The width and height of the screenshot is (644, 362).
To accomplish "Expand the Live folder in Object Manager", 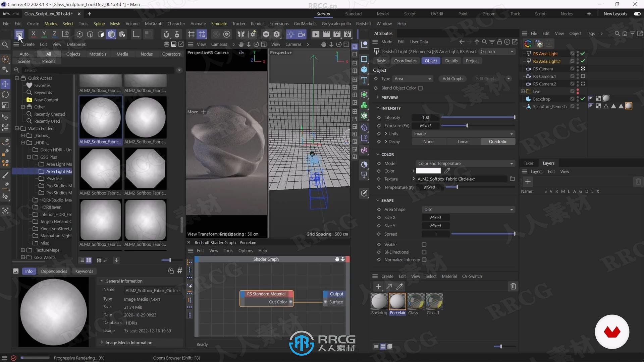I will (x=523, y=91).
